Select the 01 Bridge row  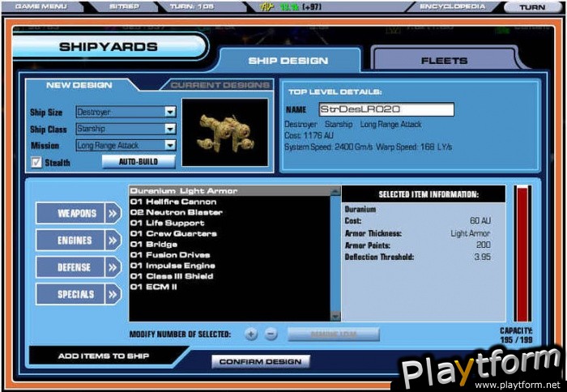(229, 245)
